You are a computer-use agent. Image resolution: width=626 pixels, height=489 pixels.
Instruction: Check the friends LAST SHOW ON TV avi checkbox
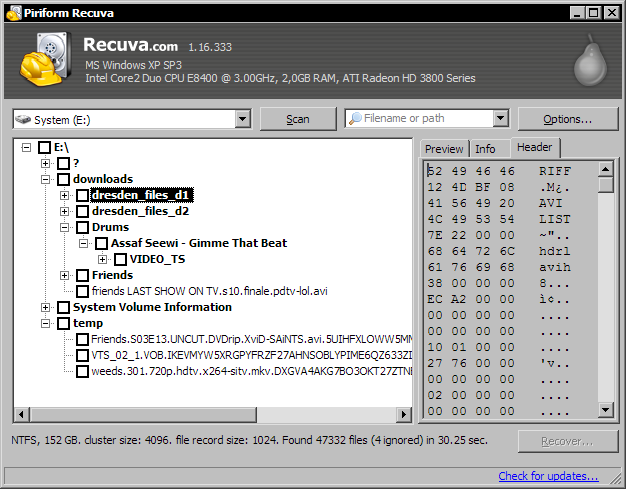(x=83, y=291)
